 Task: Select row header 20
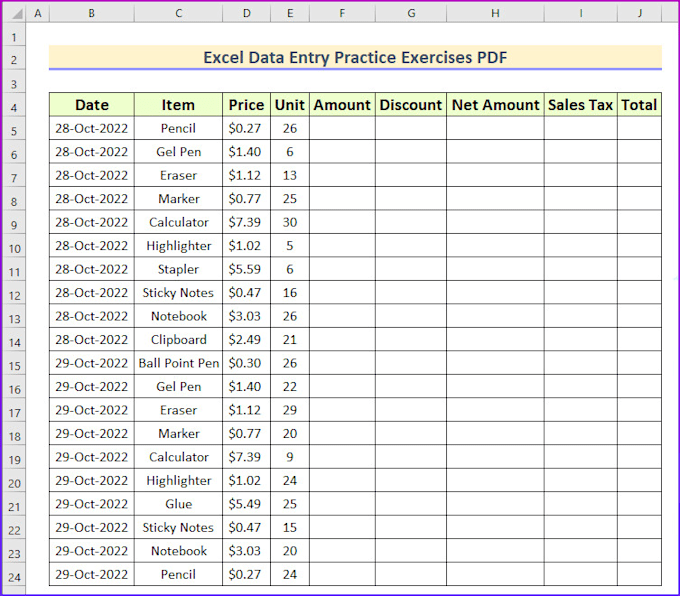[13, 482]
